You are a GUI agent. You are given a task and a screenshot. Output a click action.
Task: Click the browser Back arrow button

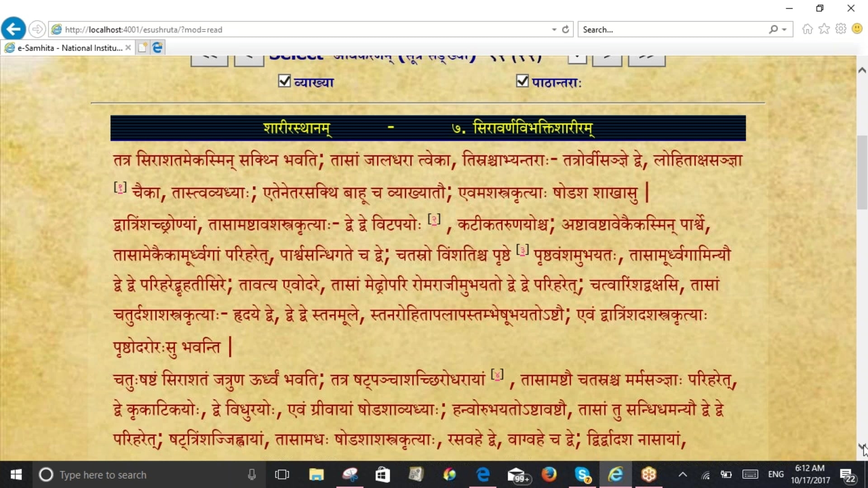(x=14, y=29)
